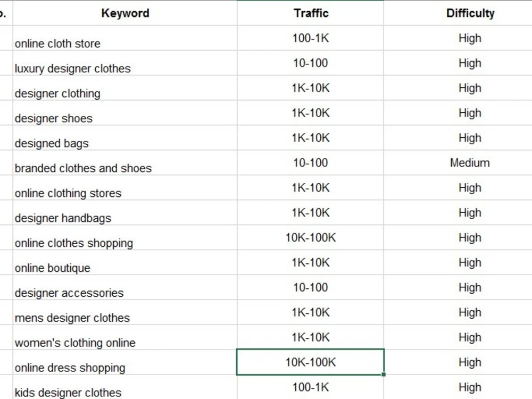Select traffic cell for designer handbags
The height and width of the screenshot is (399, 532).
(311, 213)
